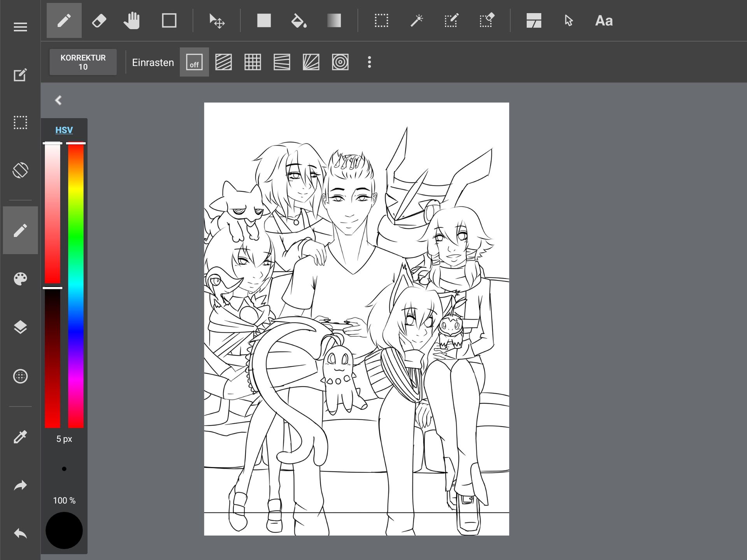The width and height of the screenshot is (747, 560).
Task: Open the rotate canvas option
Action: coord(20,170)
